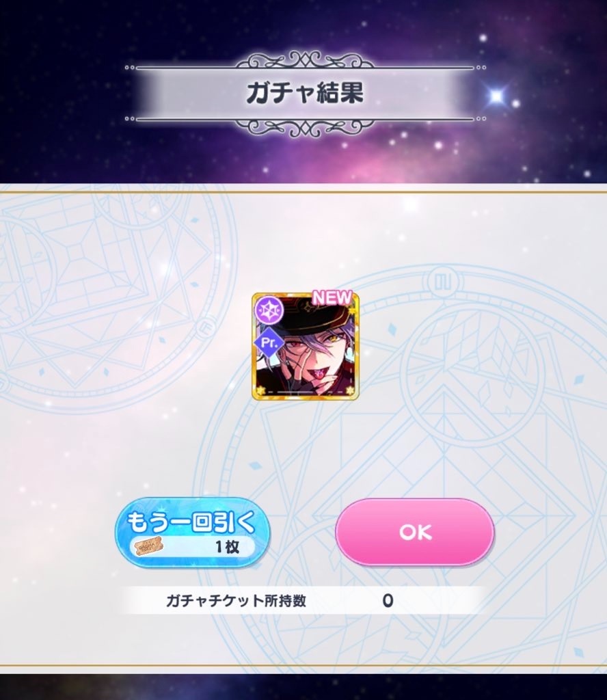
Task: Tap the ガチャチケット所持数 label
Action: [236, 601]
